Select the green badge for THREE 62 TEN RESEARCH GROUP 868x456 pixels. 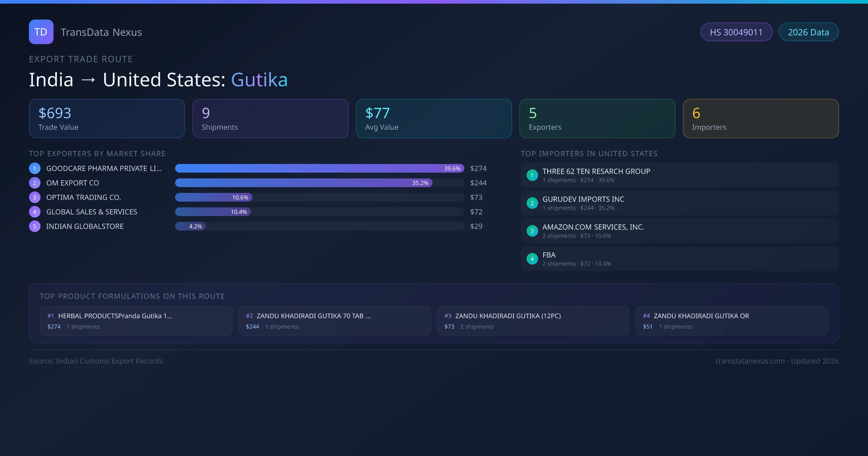coord(532,175)
